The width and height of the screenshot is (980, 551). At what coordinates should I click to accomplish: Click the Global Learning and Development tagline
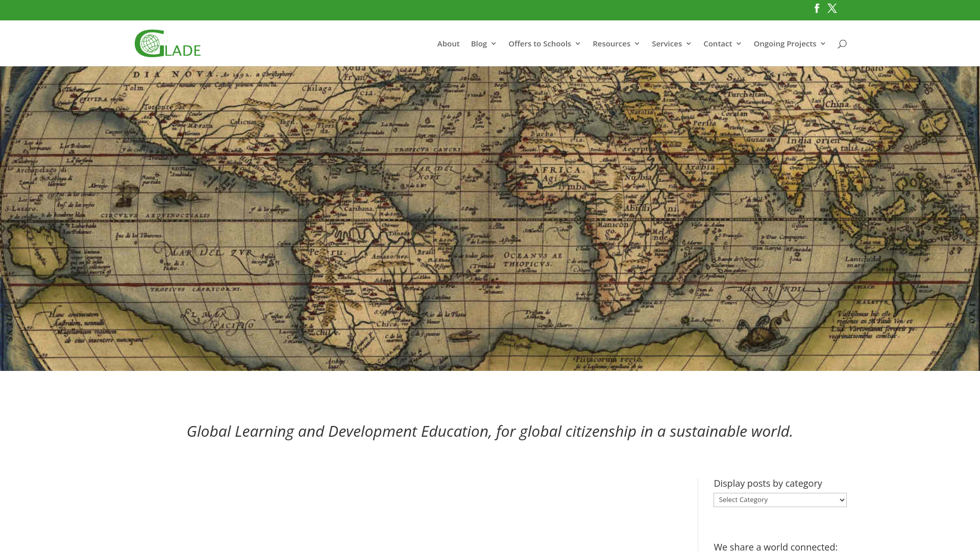pyautogui.click(x=490, y=432)
